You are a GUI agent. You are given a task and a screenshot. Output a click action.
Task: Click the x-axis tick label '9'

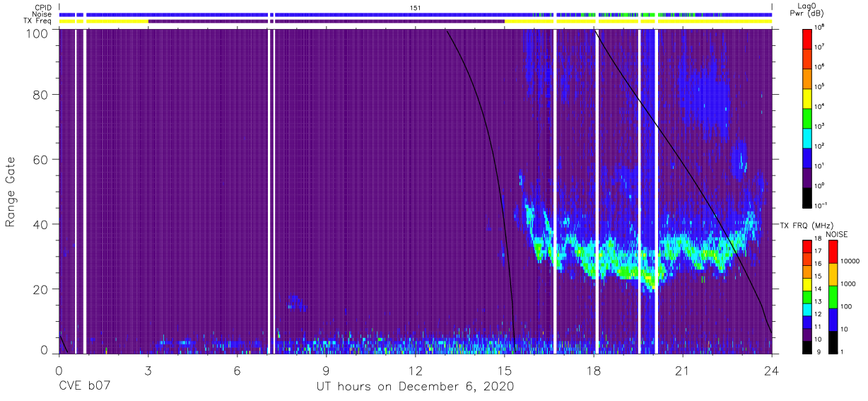[326, 370]
